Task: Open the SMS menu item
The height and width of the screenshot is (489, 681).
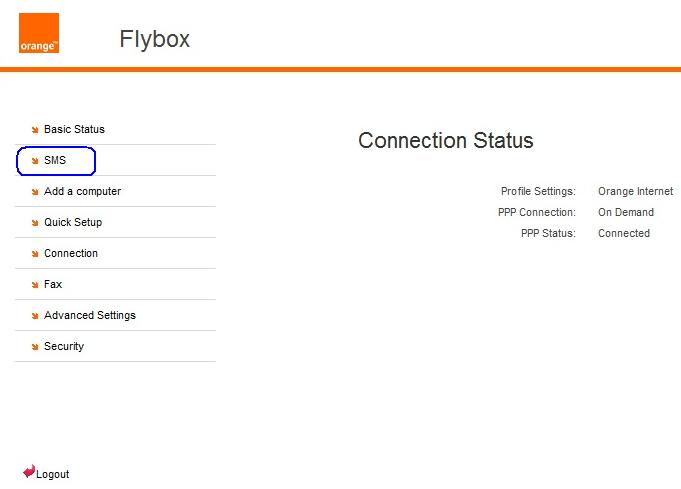Action: pyautogui.click(x=55, y=160)
